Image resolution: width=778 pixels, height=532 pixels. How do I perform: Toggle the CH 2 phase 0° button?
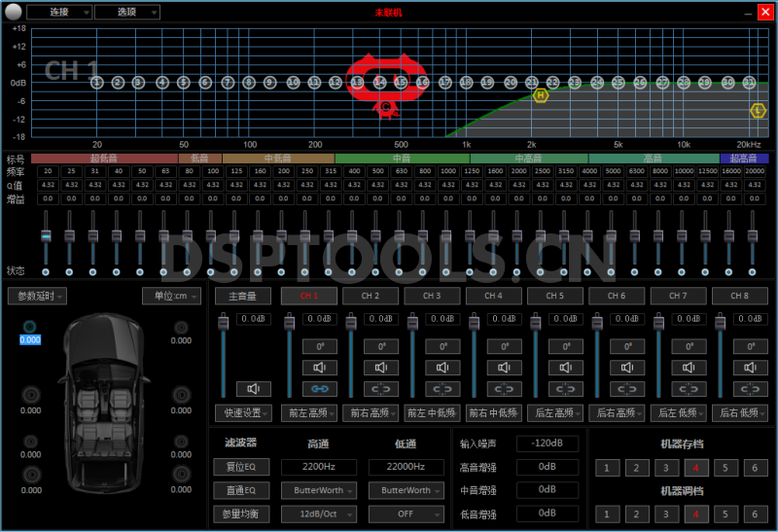click(x=379, y=346)
